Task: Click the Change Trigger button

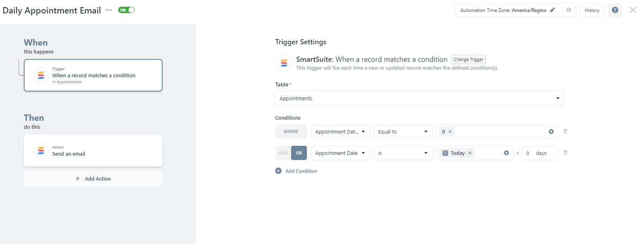Action: coord(468,59)
